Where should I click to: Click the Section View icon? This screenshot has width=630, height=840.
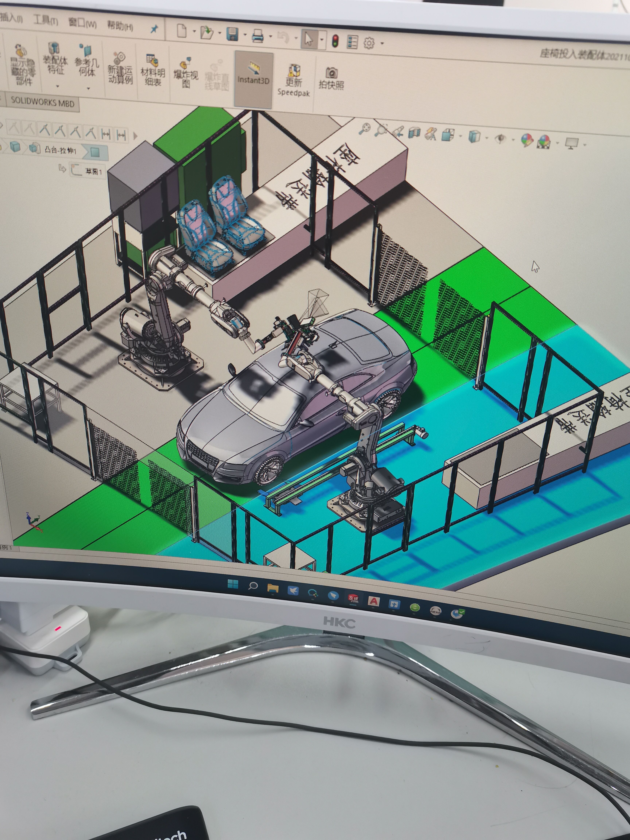[x=414, y=133]
